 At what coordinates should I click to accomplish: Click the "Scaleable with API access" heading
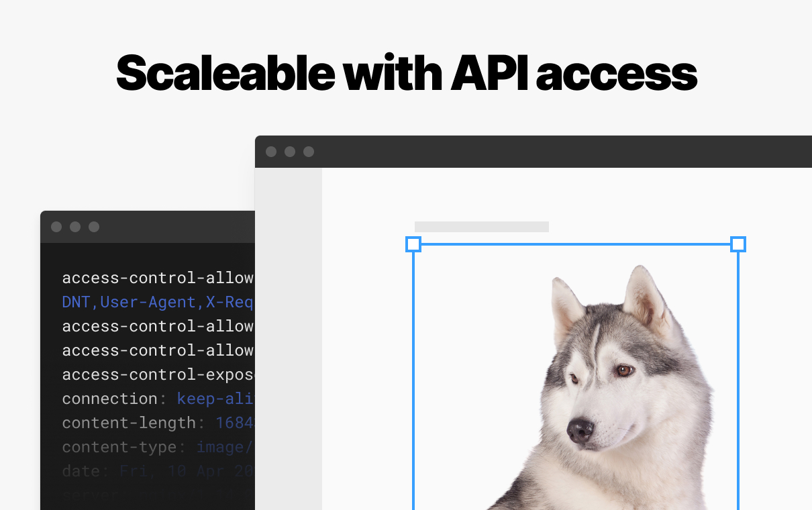[406, 72]
